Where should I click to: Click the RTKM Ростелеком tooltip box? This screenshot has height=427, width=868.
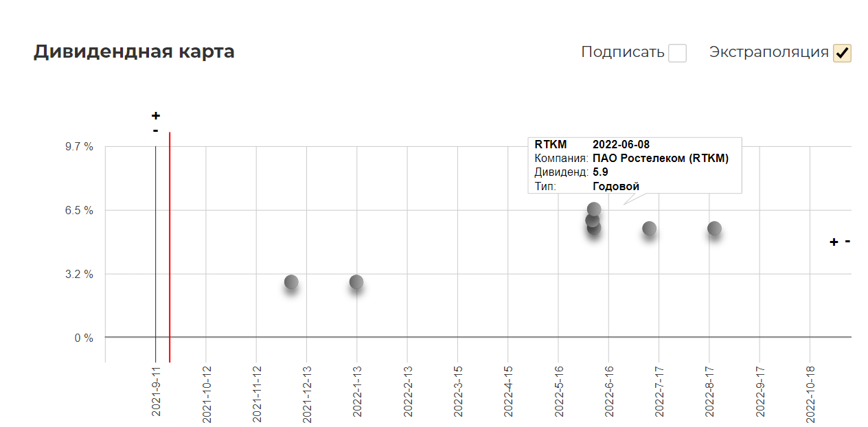pyautogui.click(x=635, y=165)
